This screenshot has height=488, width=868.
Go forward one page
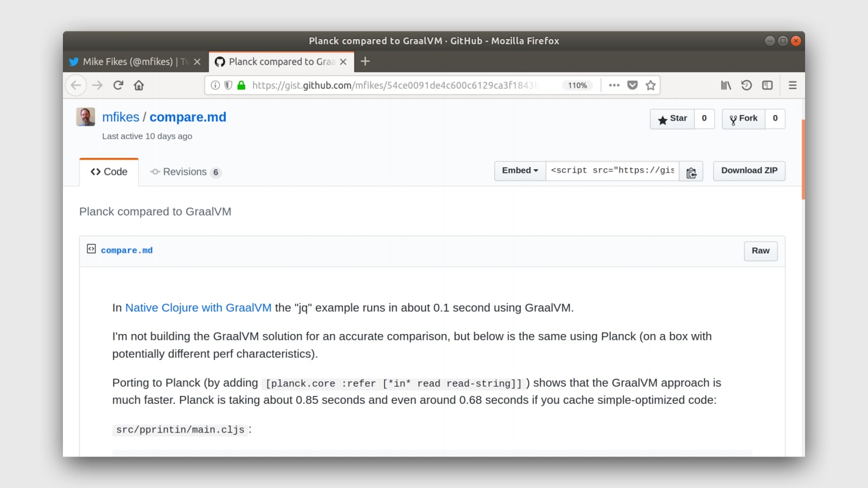tap(97, 85)
